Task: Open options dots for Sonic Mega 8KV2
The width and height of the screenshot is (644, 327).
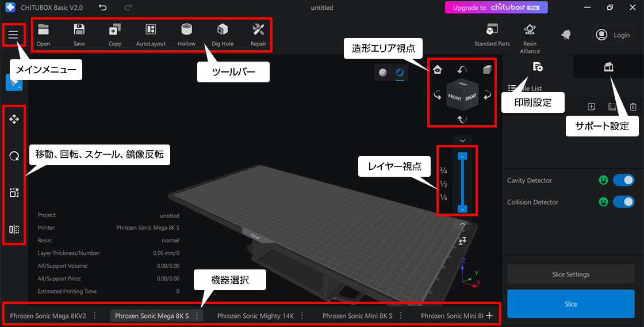Action: [x=95, y=315]
